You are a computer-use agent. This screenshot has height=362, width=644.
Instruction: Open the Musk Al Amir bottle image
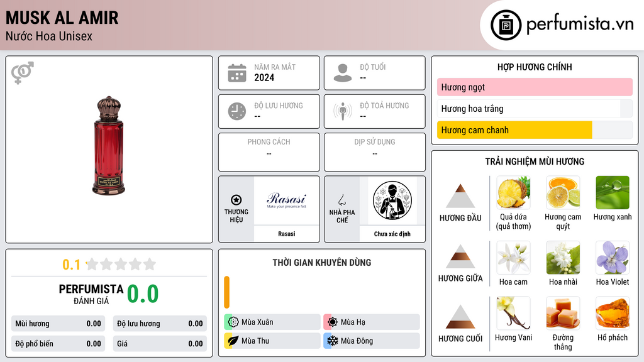pos(108,145)
